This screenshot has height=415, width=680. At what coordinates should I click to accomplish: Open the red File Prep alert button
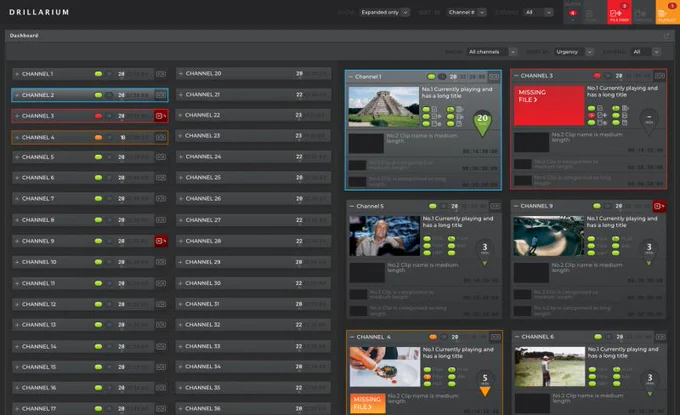click(619, 12)
